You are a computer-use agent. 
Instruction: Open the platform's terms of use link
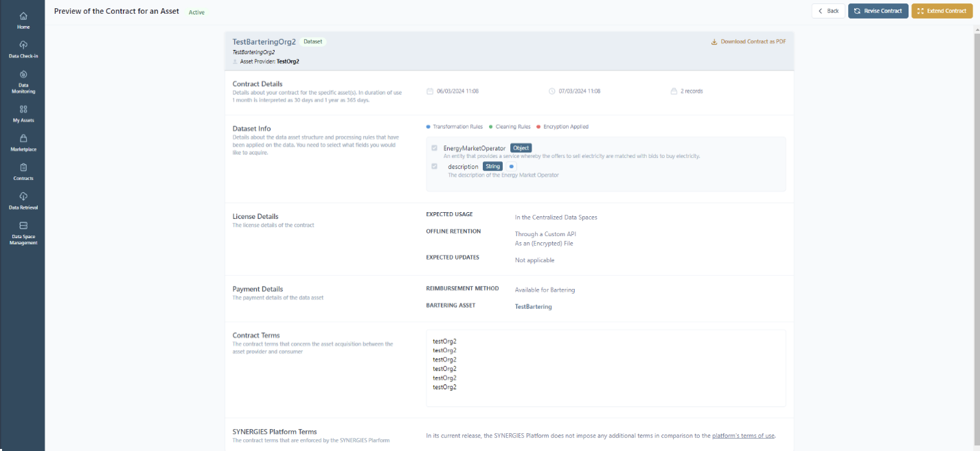(743, 436)
